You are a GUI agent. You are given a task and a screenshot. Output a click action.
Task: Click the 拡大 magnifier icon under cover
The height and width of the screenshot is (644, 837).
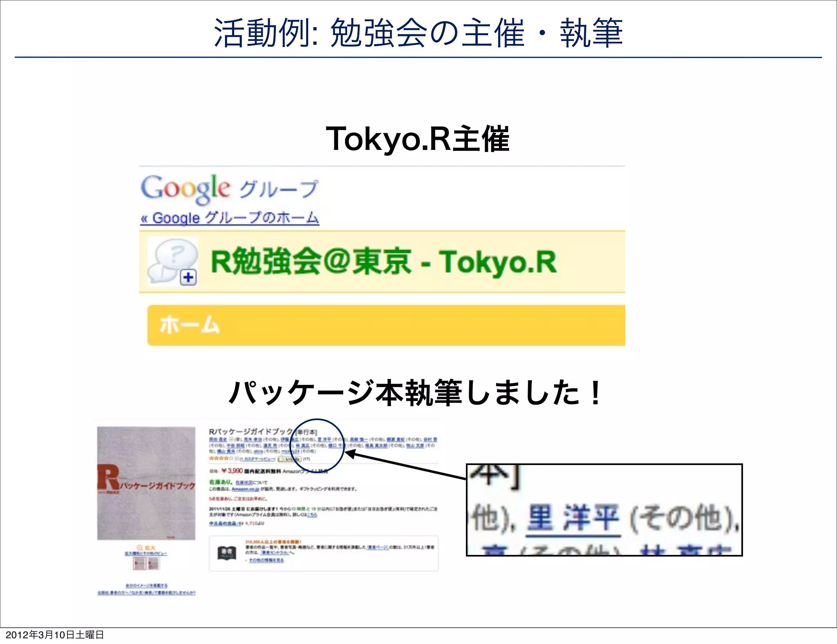140,548
